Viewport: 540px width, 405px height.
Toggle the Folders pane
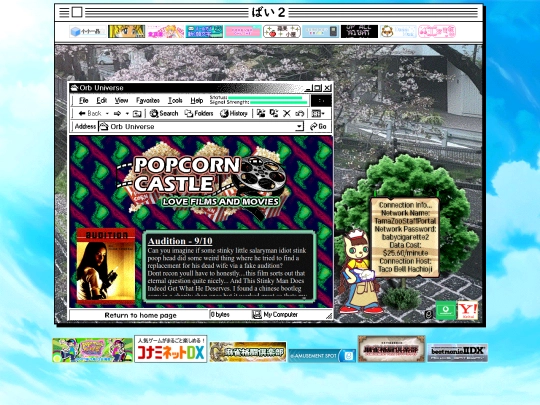click(x=199, y=113)
